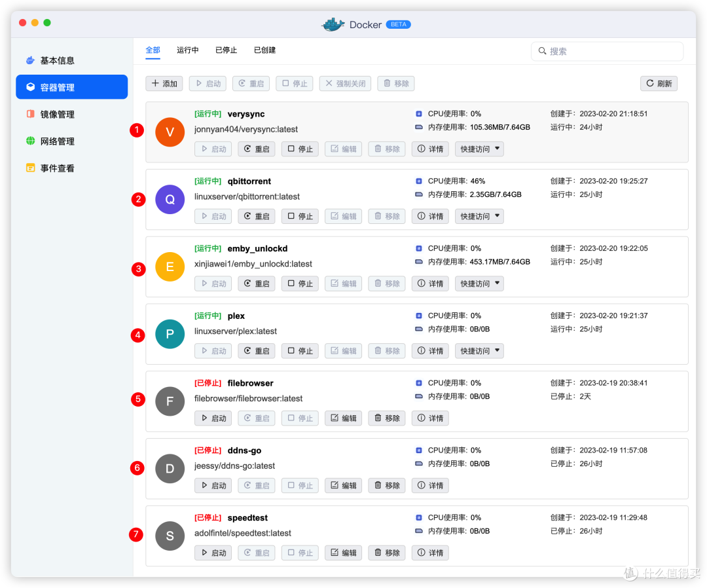Select the image name jeessy/ddns-go:latest
This screenshot has height=588, width=707.
(234, 466)
